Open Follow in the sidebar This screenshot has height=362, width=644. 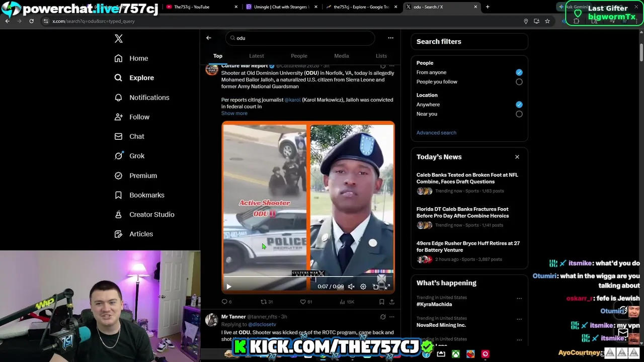coord(132,117)
